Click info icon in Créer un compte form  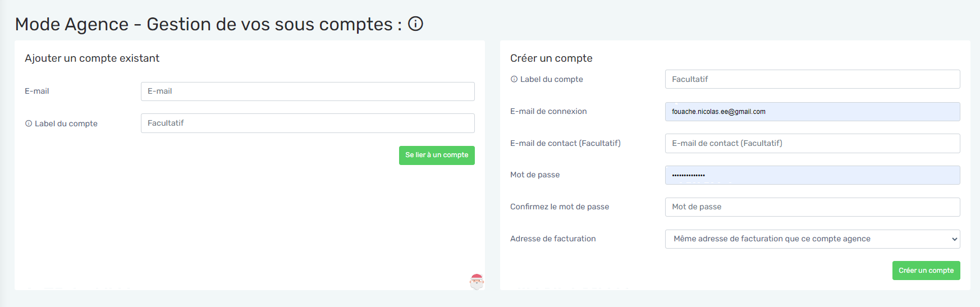coord(514,79)
